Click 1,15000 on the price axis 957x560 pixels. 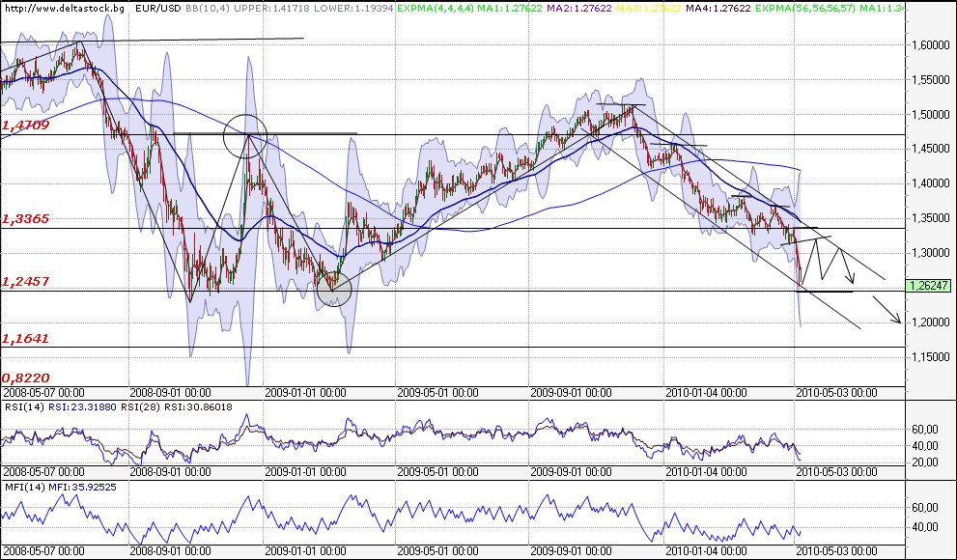[930, 357]
